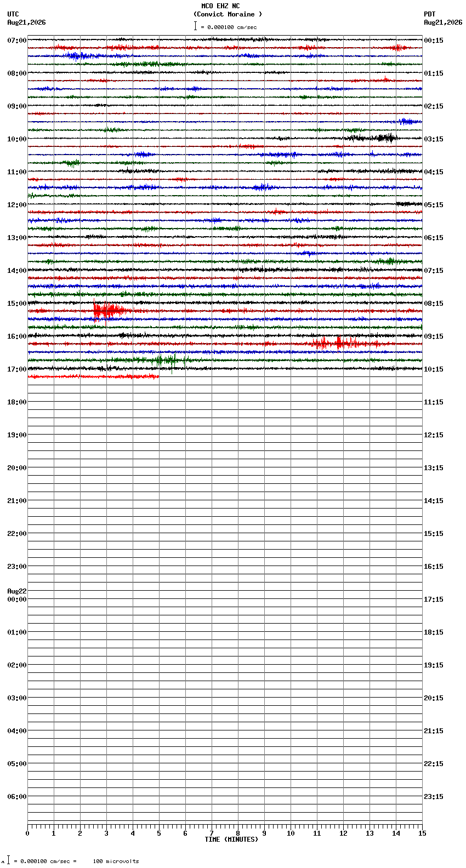The image size is (466, 868).
Task: Click the scale bar text '= 0.000100 cm/sec' at top
Action: pos(229,27)
